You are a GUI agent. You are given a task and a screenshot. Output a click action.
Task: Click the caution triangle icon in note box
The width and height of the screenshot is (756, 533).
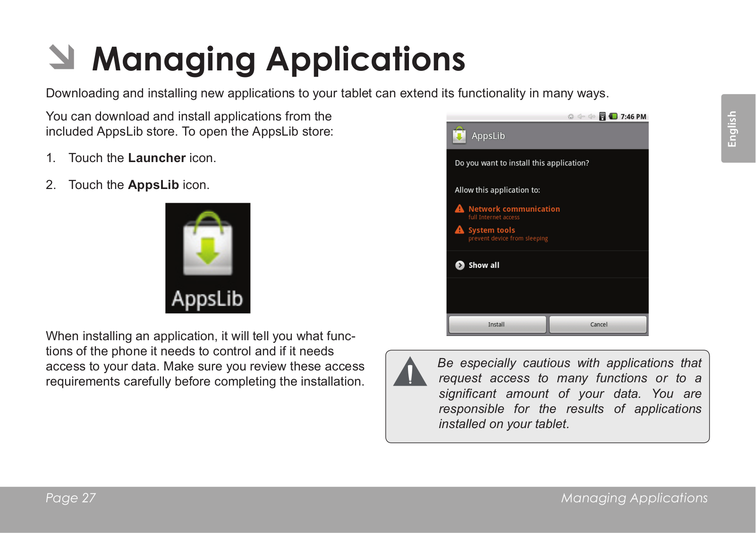pyautogui.click(x=410, y=372)
